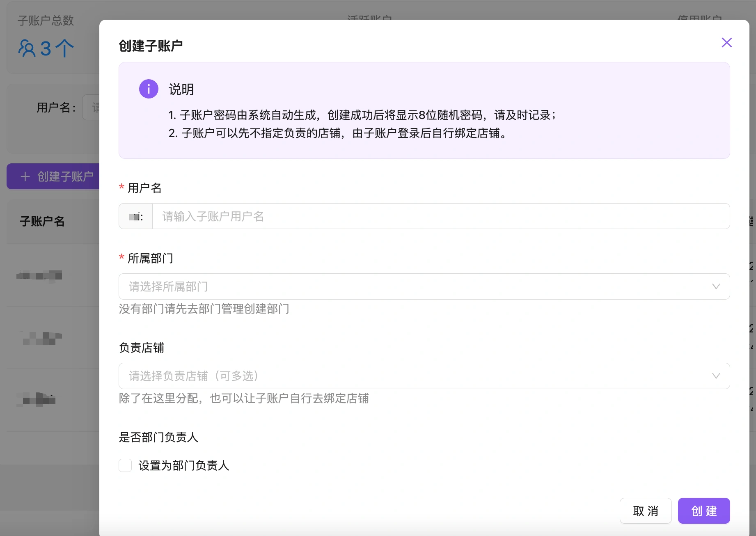Click note line 1 about 8位随机密码
This screenshot has height=536, width=756.
(x=362, y=115)
